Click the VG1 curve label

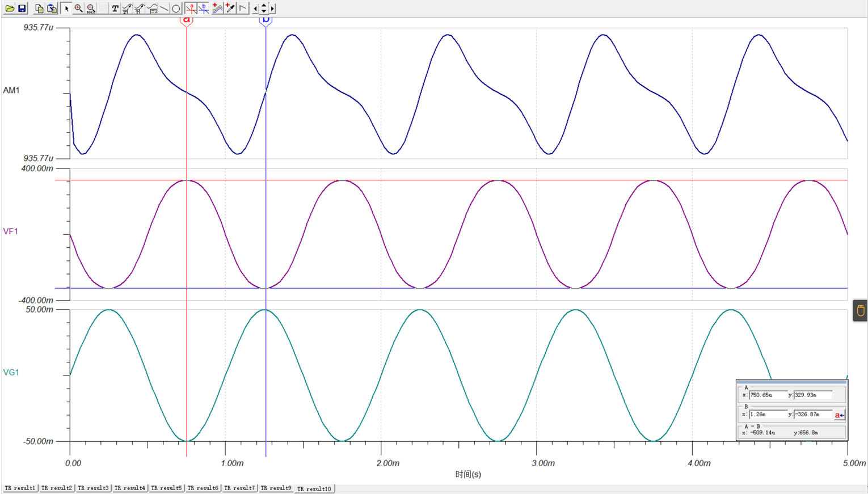coord(11,372)
